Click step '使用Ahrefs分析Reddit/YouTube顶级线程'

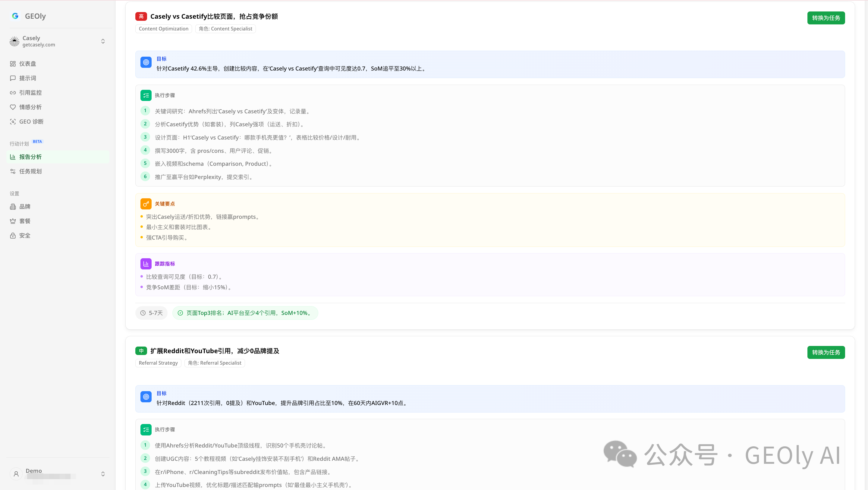[x=241, y=446]
